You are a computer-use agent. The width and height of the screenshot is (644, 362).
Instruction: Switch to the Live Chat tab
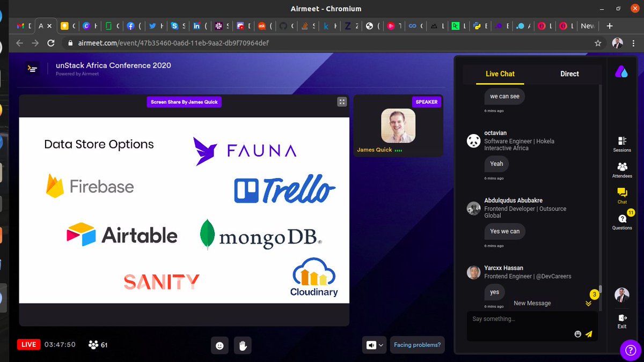pyautogui.click(x=500, y=74)
